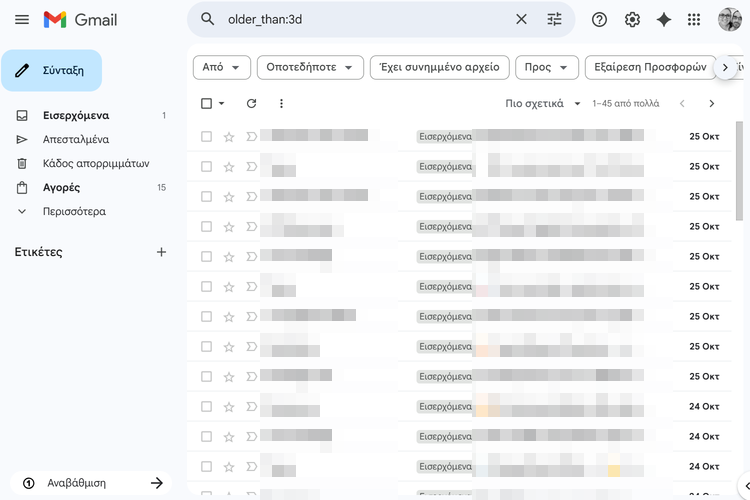Expand the Από filter dropdown

coord(221,67)
